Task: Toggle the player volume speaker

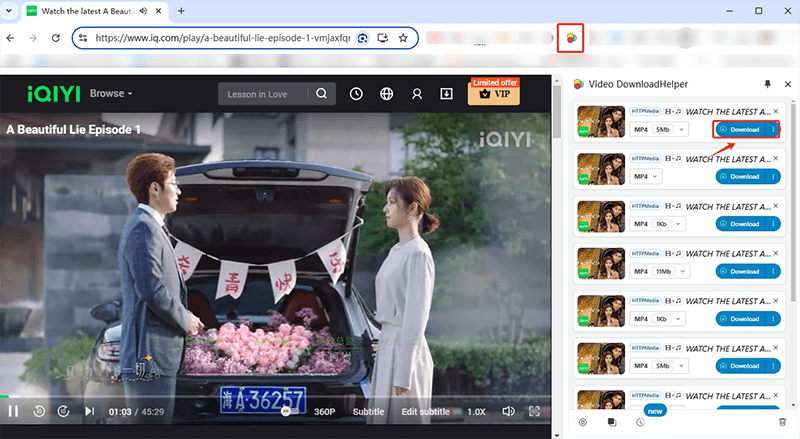Action: click(508, 411)
